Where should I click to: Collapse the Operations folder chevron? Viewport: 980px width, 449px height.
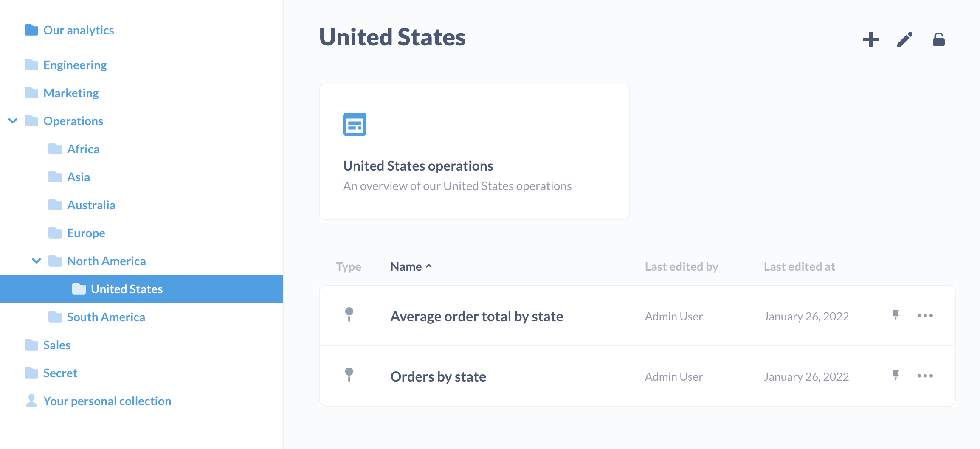point(13,121)
